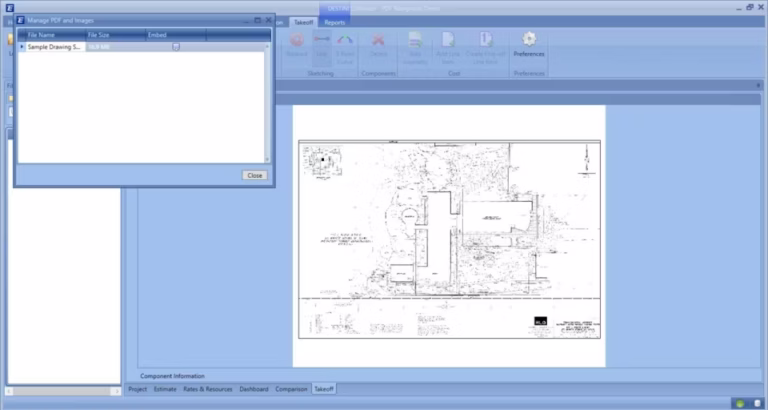The width and height of the screenshot is (768, 410).
Task: Select the Line sketching tool
Action: (322, 39)
